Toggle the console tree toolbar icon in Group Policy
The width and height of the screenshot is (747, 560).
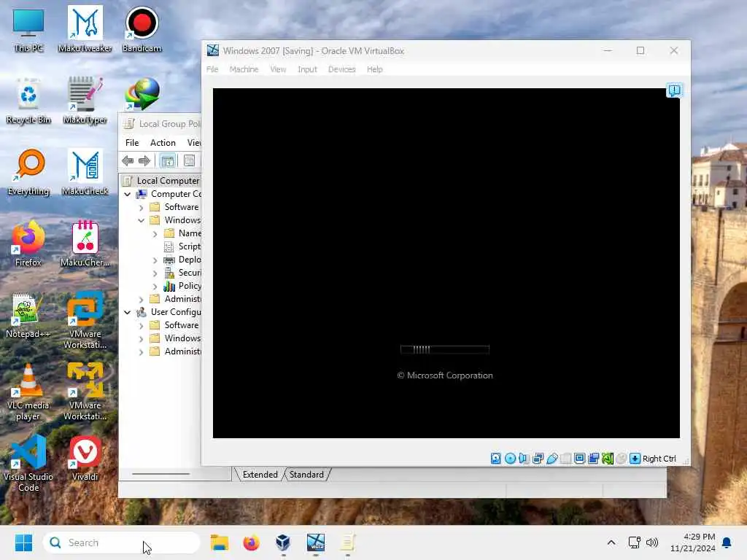pyautogui.click(x=167, y=161)
